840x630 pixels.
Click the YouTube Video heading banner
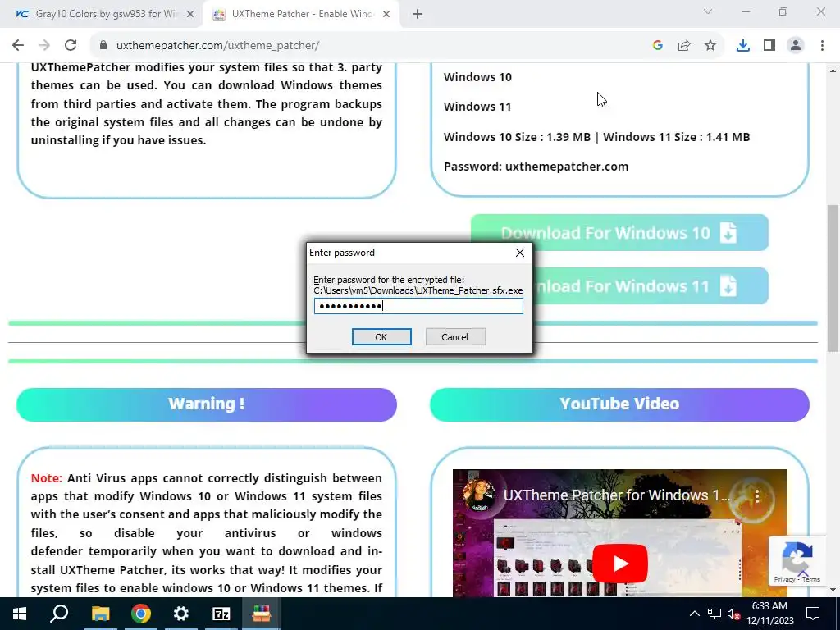(x=619, y=404)
